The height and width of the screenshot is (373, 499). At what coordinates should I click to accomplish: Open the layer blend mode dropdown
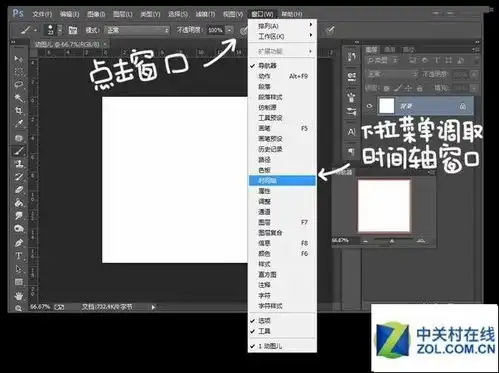pyautogui.click(x=392, y=74)
